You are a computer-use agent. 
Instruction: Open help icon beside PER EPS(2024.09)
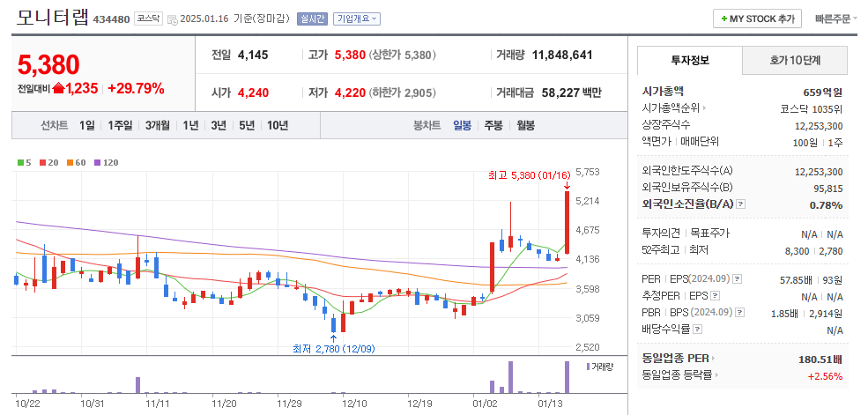point(737,279)
